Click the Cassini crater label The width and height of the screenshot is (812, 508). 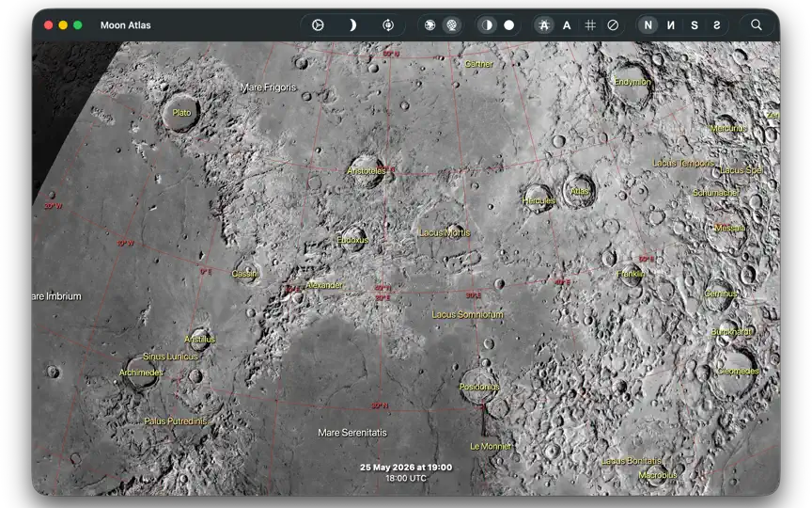click(245, 274)
